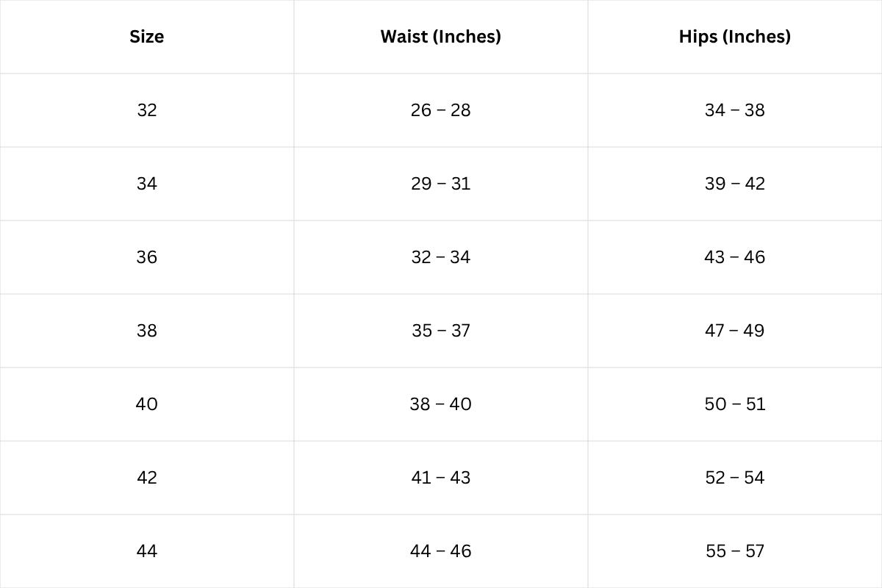Click the waist value 29 – 31

440,184
